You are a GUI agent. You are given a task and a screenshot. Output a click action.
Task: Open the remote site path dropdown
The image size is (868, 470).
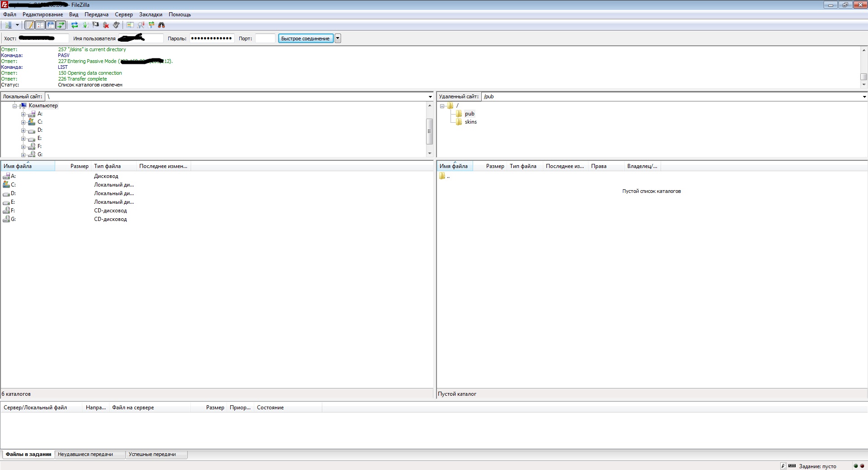tap(864, 96)
